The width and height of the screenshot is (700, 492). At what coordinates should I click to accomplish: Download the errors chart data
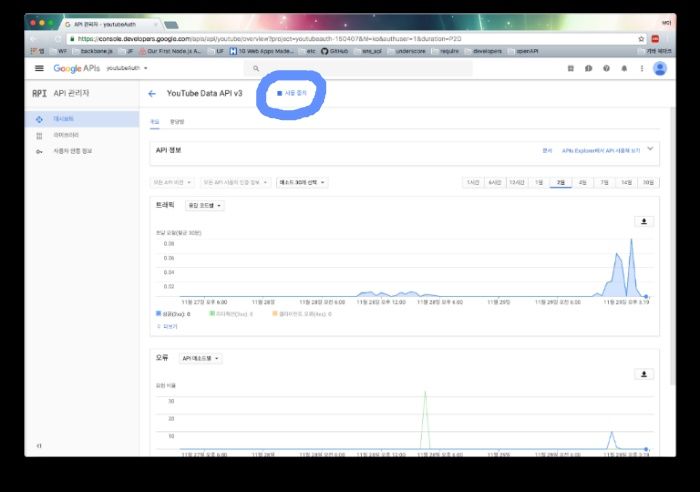coord(644,374)
